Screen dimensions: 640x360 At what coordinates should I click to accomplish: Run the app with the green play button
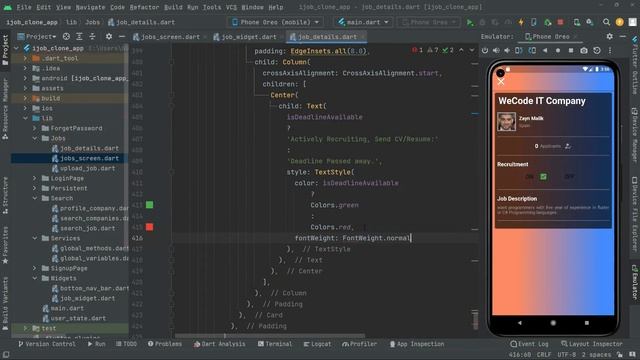[470, 22]
